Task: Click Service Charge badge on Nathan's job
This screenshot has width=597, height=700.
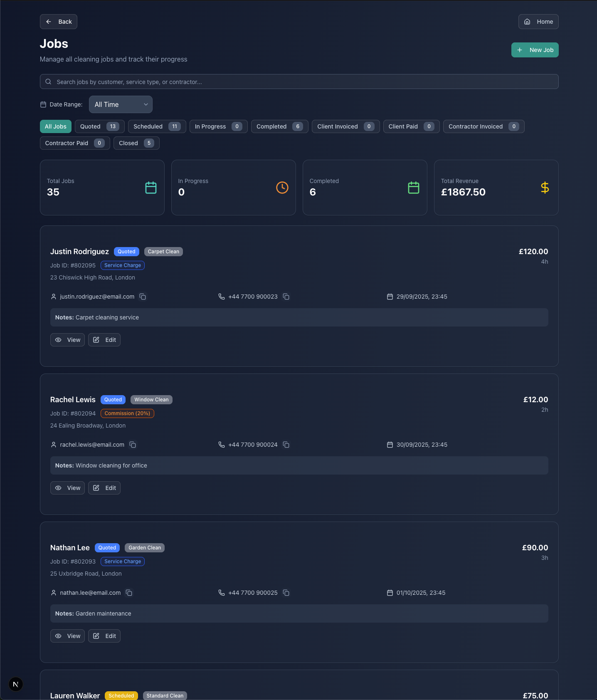Action: 123,561
